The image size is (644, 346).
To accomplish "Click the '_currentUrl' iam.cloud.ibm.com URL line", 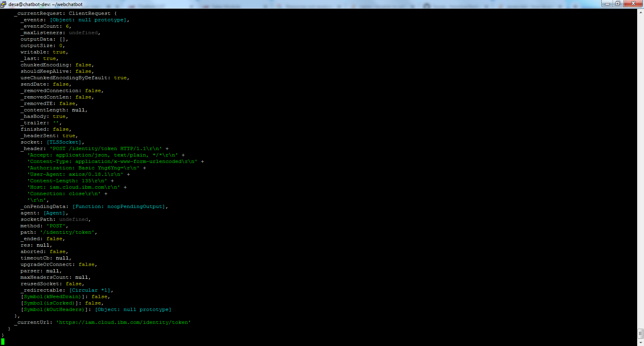I will click(103, 322).
